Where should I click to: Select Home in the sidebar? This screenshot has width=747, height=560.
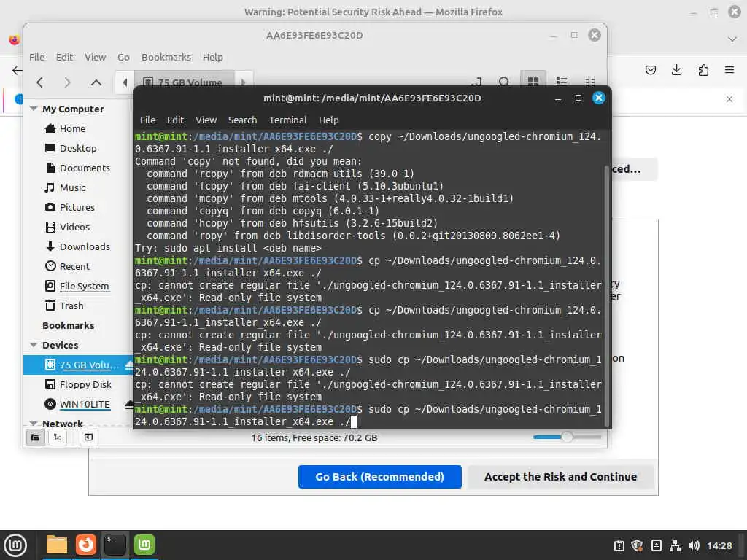[x=72, y=128]
